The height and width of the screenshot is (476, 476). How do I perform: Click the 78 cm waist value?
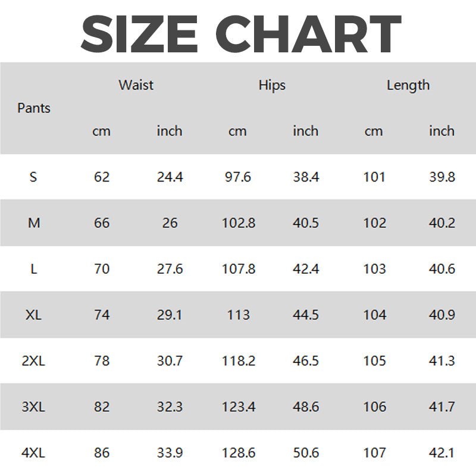(x=102, y=361)
